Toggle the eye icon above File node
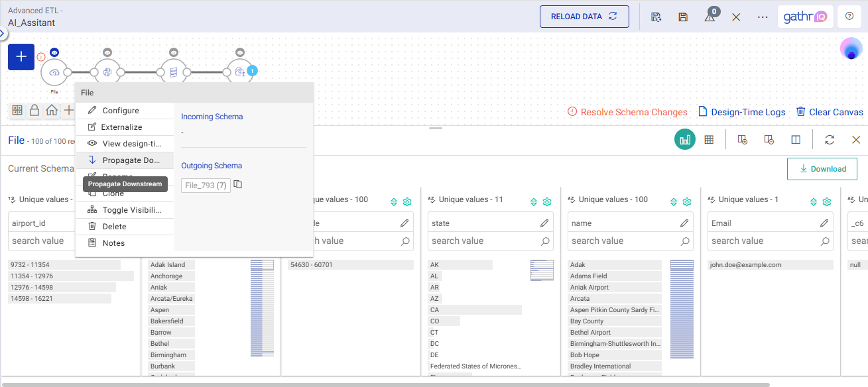This screenshot has height=387, width=868. point(54,52)
